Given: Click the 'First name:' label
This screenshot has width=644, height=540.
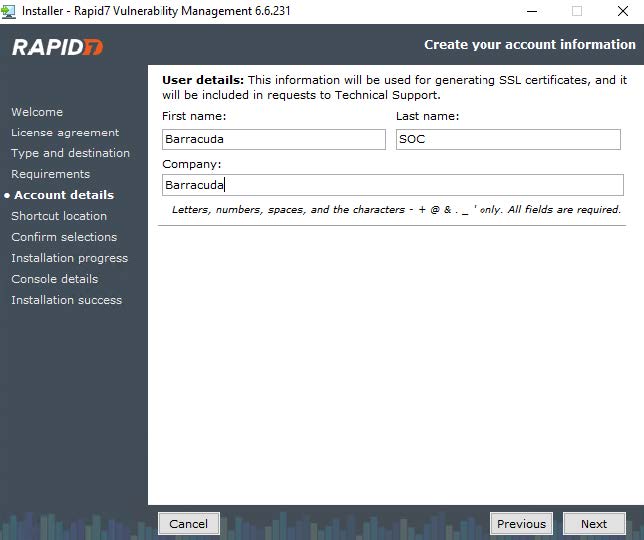Looking at the screenshot, I should point(194,116).
